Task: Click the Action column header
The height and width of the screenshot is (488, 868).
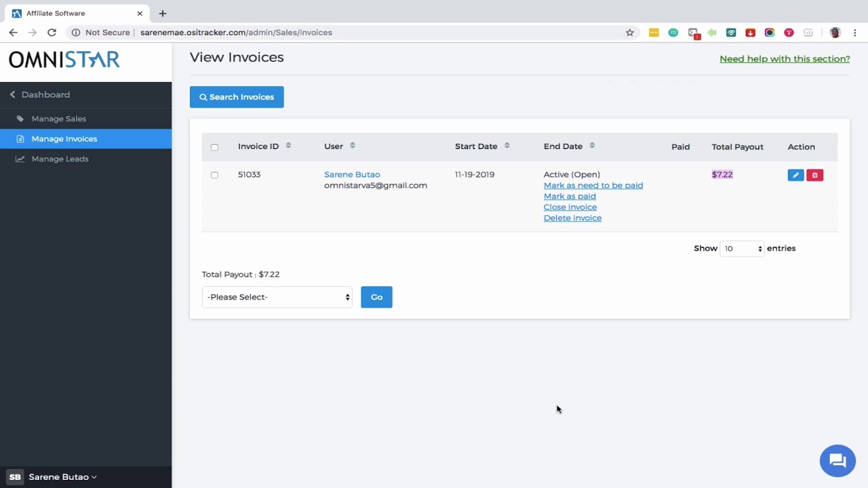Action: click(801, 146)
